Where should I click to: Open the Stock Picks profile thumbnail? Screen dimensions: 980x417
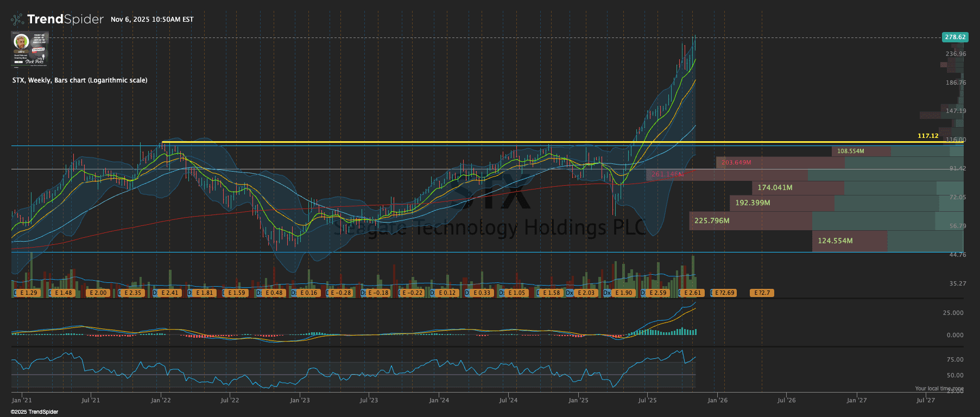click(x=30, y=48)
